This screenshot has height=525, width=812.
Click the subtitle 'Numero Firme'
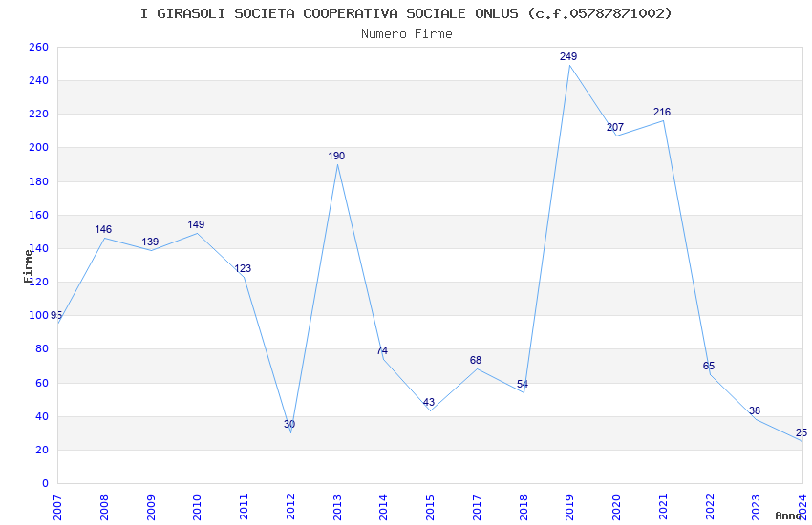point(407,34)
